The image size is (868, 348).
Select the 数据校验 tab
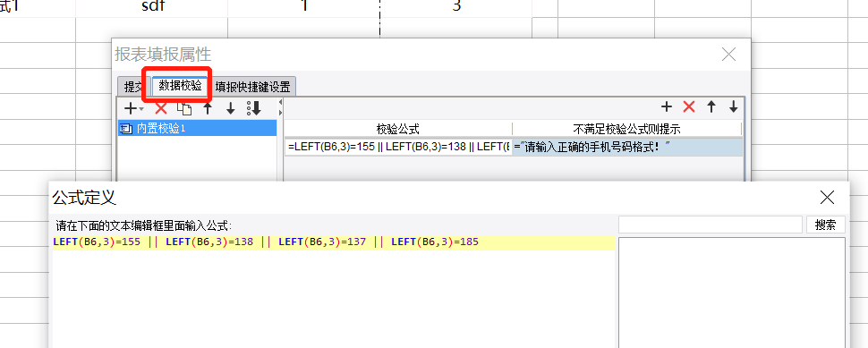point(180,86)
